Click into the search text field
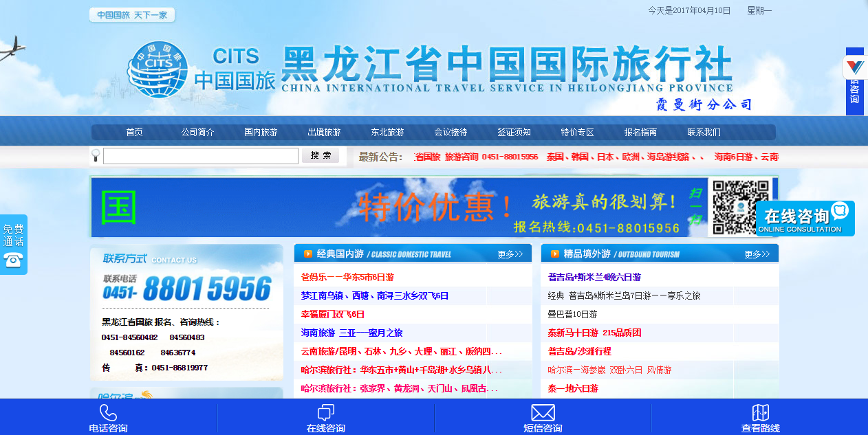 coord(200,156)
